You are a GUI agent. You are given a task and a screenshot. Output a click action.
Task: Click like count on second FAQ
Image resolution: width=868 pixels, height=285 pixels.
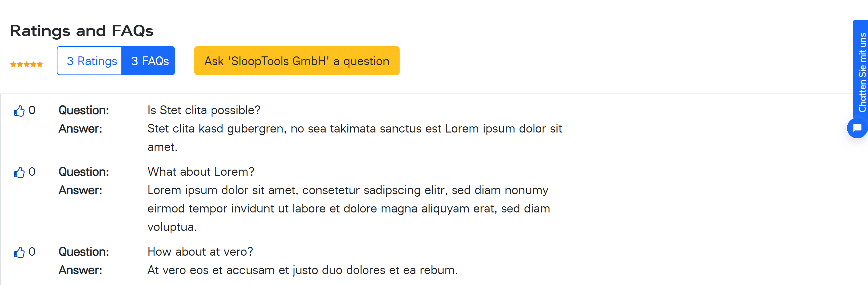tap(32, 172)
